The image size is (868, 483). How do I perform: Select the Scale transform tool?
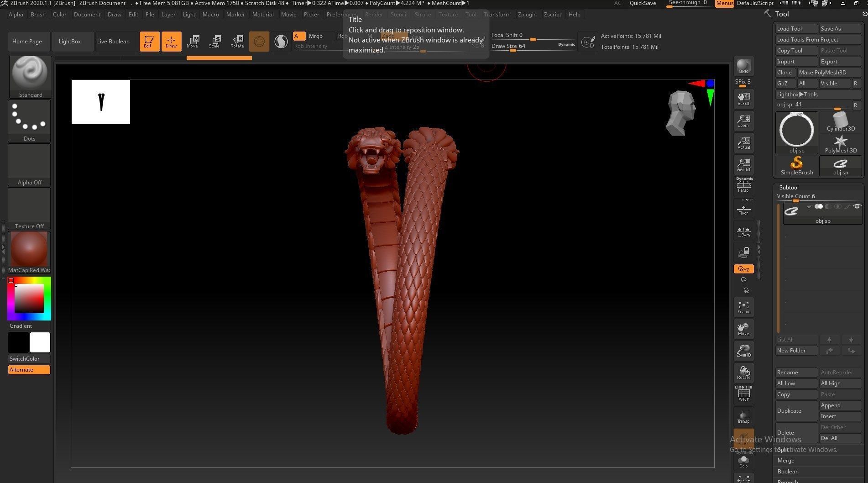pos(214,41)
